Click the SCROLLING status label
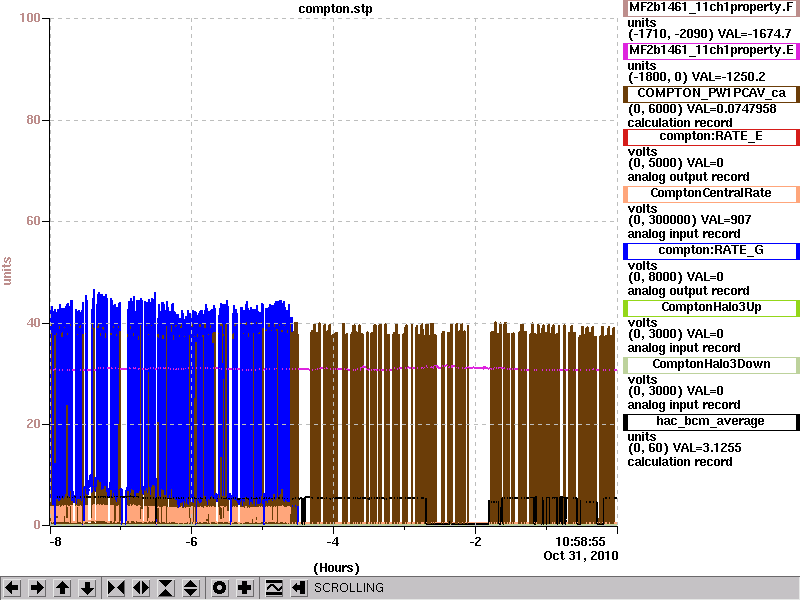The height and width of the screenshot is (600, 800). tap(348, 588)
